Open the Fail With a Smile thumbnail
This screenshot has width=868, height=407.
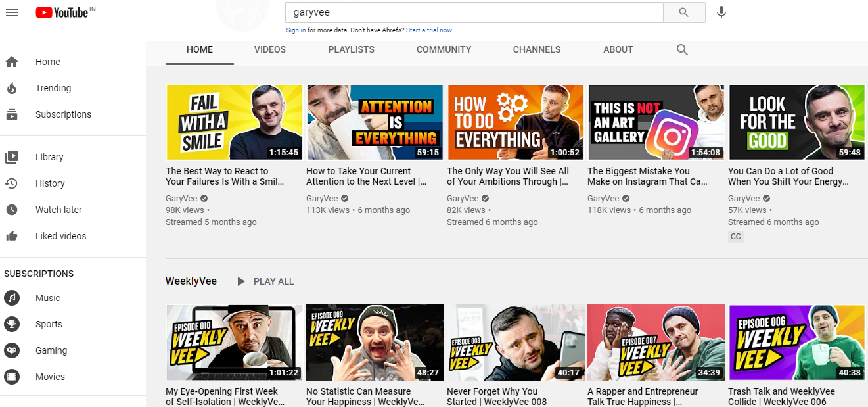coord(234,122)
